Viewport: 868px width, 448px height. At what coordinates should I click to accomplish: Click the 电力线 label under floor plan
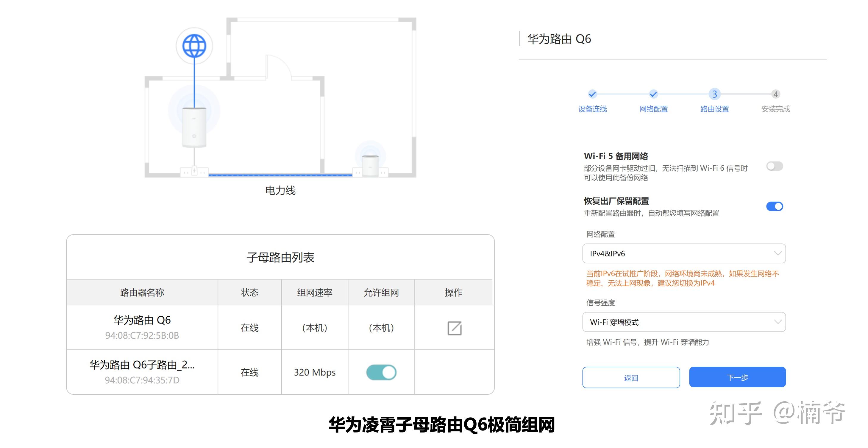click(x=280, y=190)
